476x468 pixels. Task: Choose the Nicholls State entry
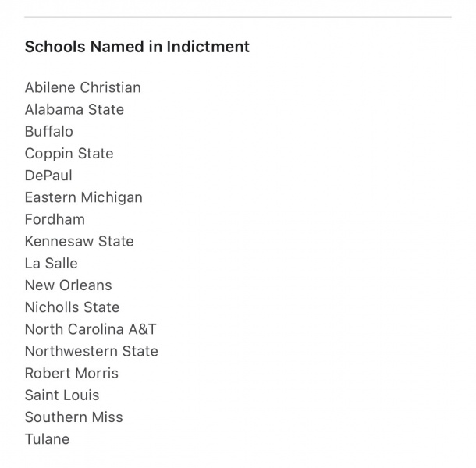pyautogui.click(x=72, y=307)
